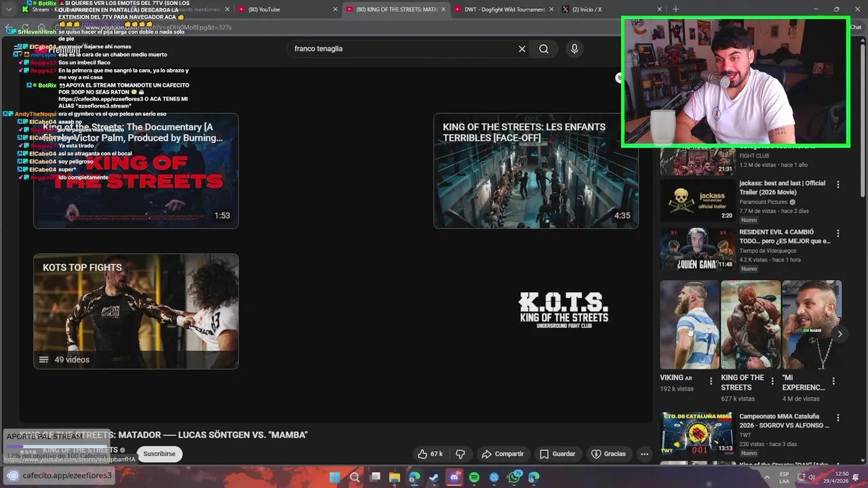The width and height of the screenshot is (868, 488).
Task: Open the volume control in system tray
Action: (x=812, y=477)
